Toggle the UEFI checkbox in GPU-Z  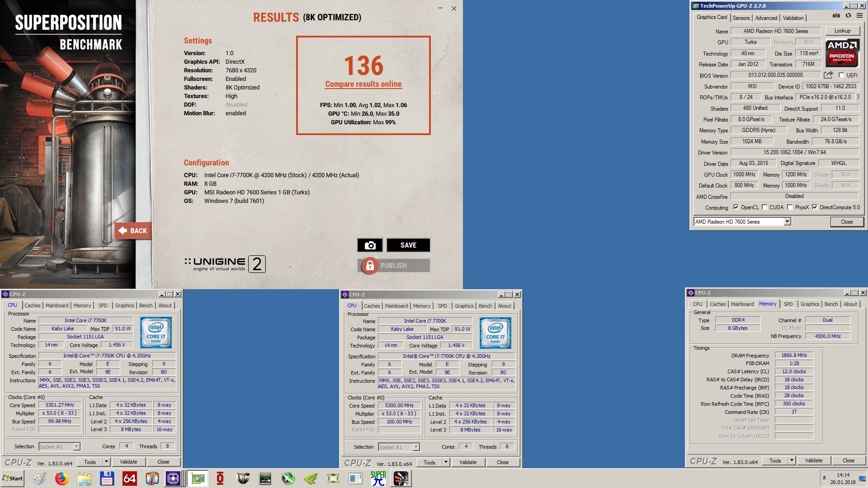pos(841,75)
